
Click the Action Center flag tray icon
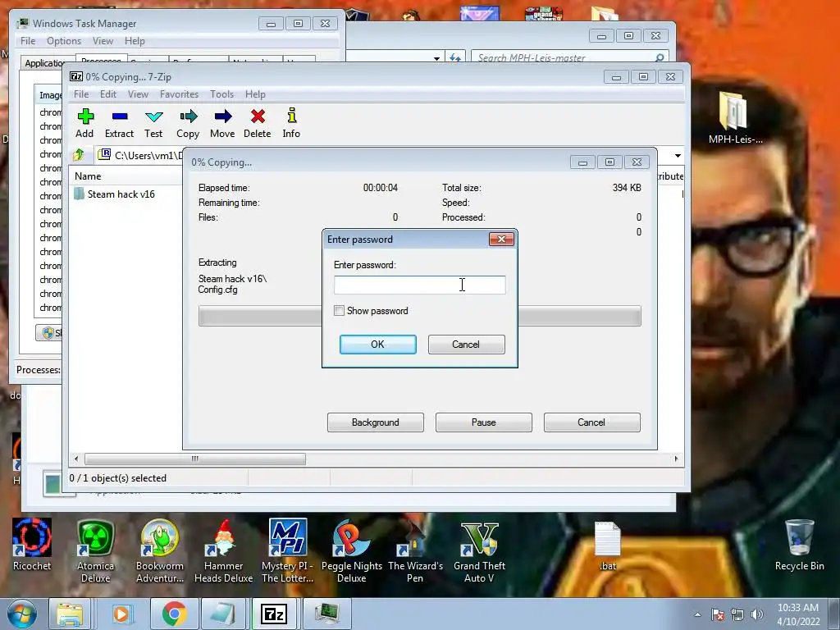pos(718,614)
